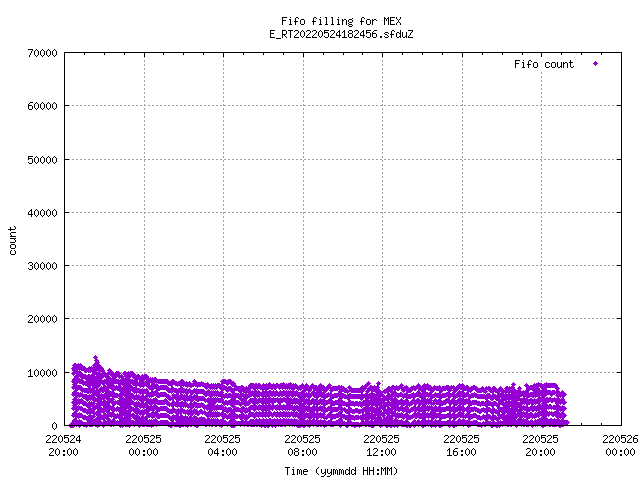Click the 220525 04:00 x-axis label
Viewport: 640px width, 480px height.
point(222,445)
